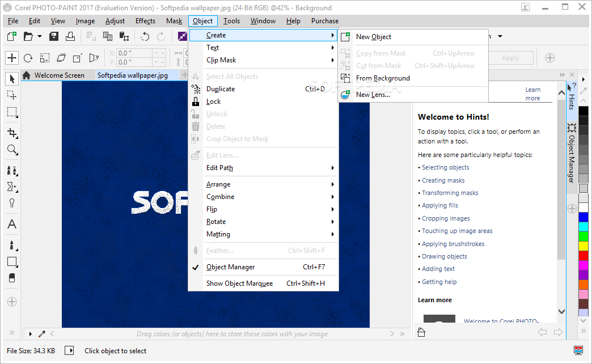The width and height of the screenshot is (592, 364).
Task: Click the X position input field
Action: (x=134, y=53)
